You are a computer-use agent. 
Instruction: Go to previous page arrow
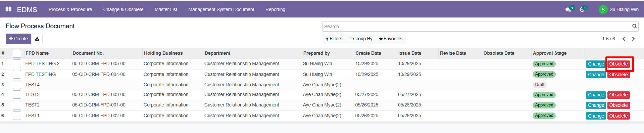click(x=624, y=39)
